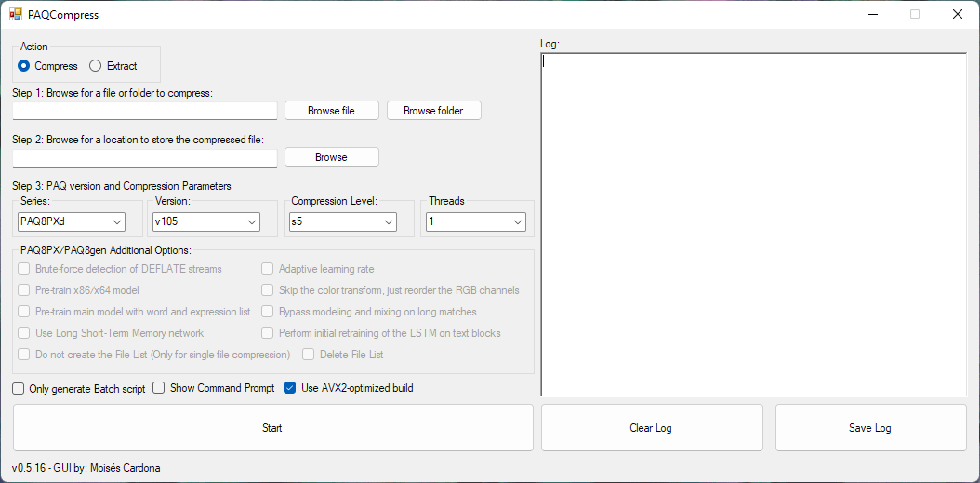980x483 pixels.
Task: Click inside the Log text area
Action: pyautogui.click(x=754, y=224)
